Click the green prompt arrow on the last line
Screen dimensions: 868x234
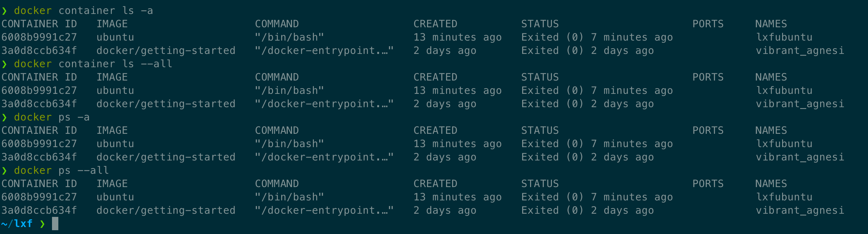coord(42,224)
